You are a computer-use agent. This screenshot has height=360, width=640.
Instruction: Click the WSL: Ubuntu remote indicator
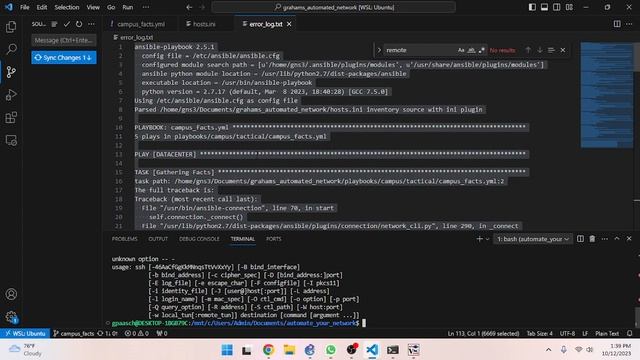click(x=25, y=333)
